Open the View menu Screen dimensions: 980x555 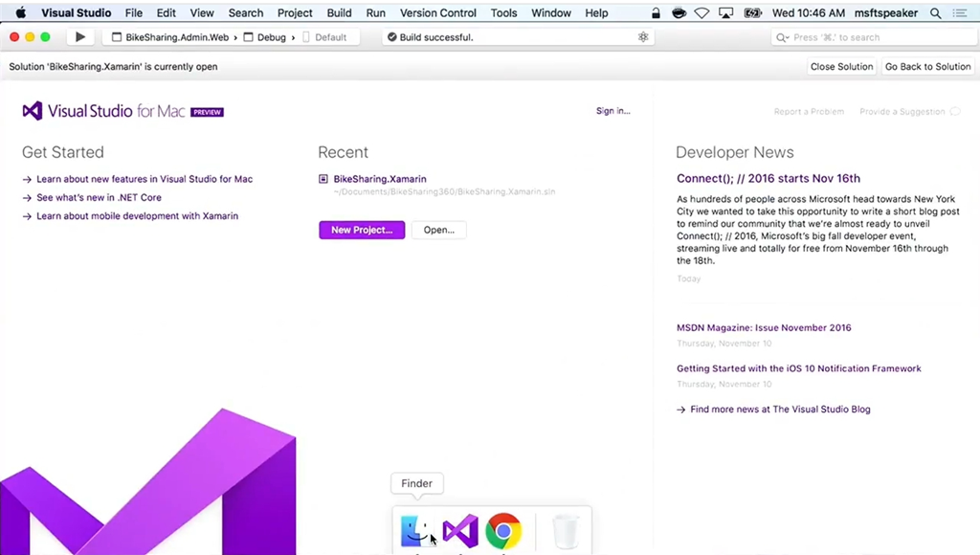pyautogui.click(x=202, y=12)
